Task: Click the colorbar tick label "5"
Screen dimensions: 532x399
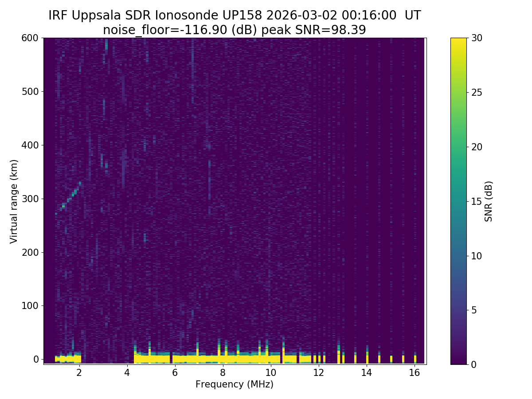Action: coord(474,310)
